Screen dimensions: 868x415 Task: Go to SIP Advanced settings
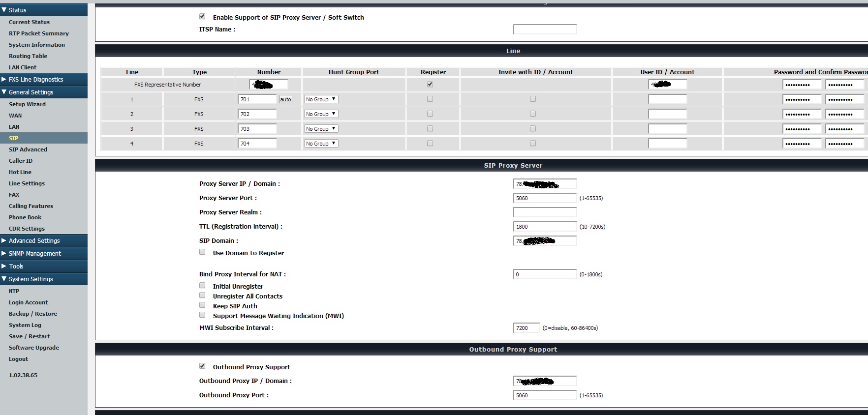pyautogui.click(x=28, y=149)
